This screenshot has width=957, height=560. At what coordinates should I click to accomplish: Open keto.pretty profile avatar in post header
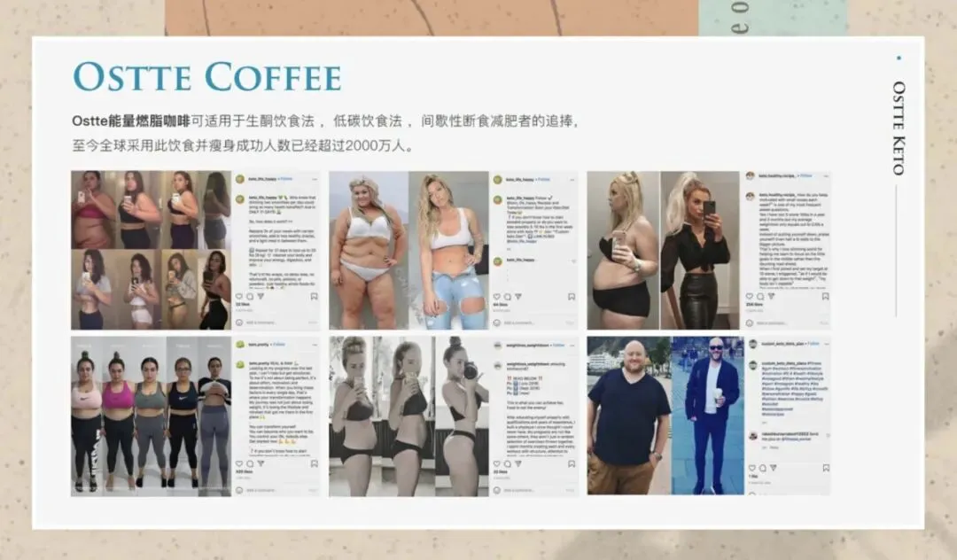240,345
